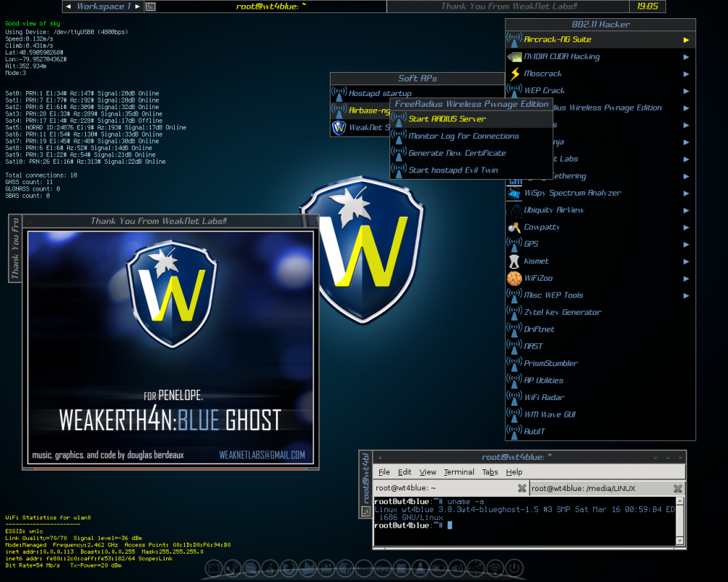Click the power button dock icon
Image resolution: width=728 pixels, height=582 pixels.
[515, 568]
